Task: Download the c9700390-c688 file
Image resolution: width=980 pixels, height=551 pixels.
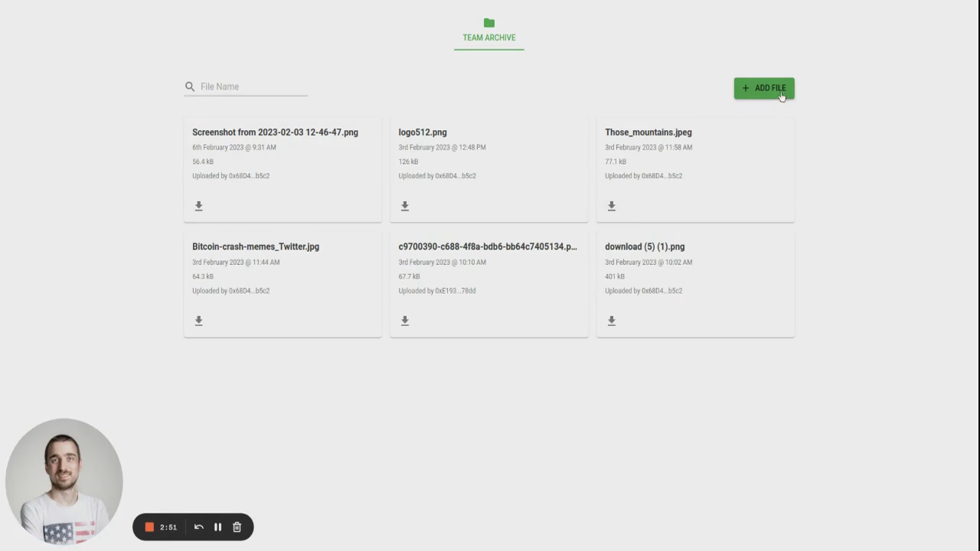Action: pyautogui.click(x=405, y=321)
